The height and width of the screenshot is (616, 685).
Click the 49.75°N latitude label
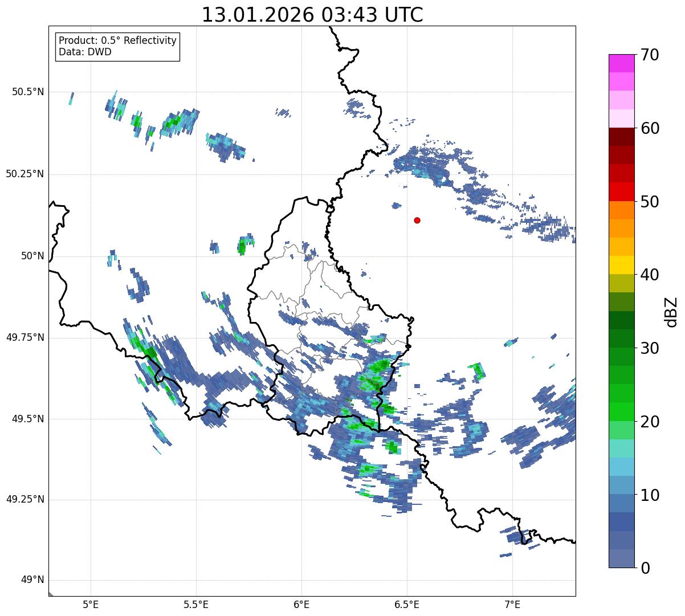click(x=25, y=337)
